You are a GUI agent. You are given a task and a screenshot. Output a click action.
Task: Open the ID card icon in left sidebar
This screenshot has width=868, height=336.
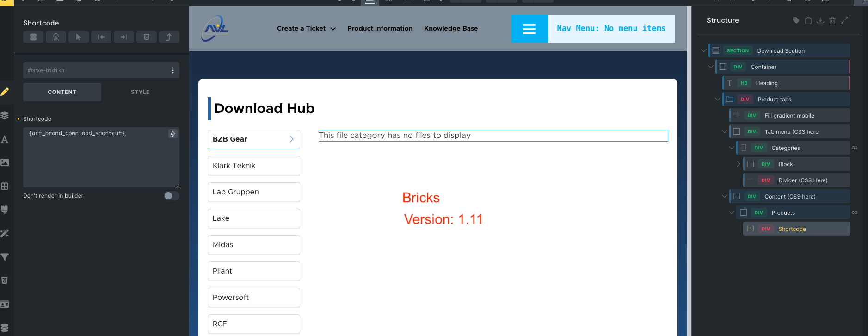tap(5, 304)
